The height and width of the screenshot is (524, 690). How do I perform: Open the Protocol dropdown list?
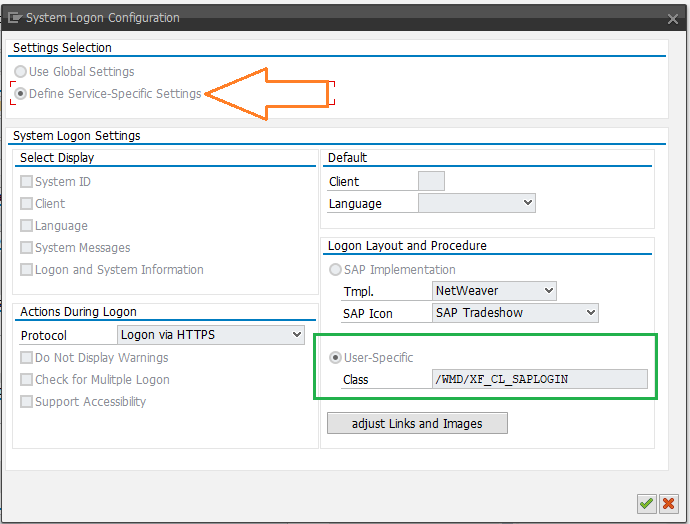[x=211, y=335]
